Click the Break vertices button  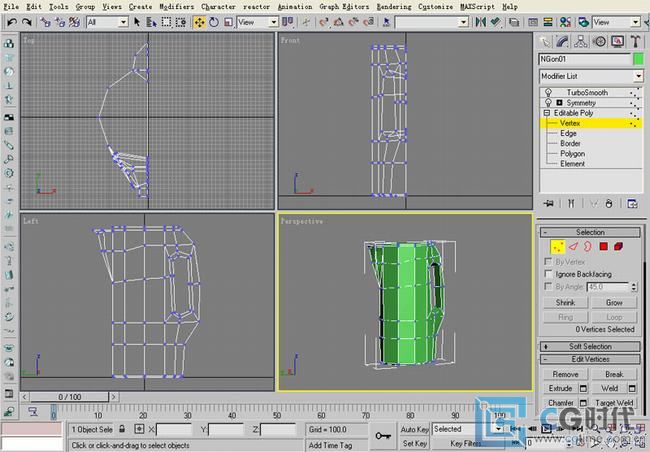[614, 374]
